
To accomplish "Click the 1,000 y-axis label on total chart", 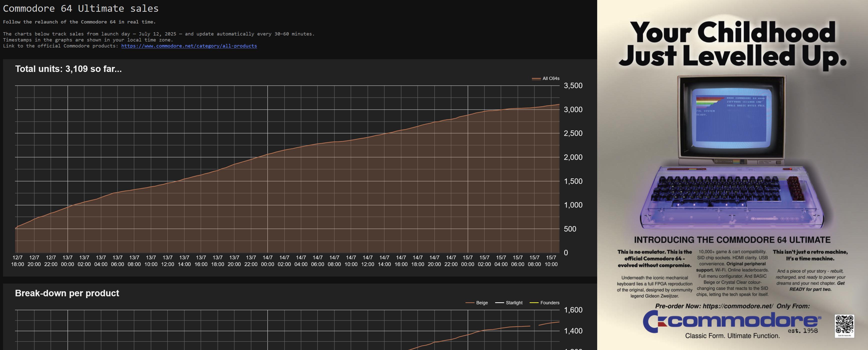I will [573, 205].
